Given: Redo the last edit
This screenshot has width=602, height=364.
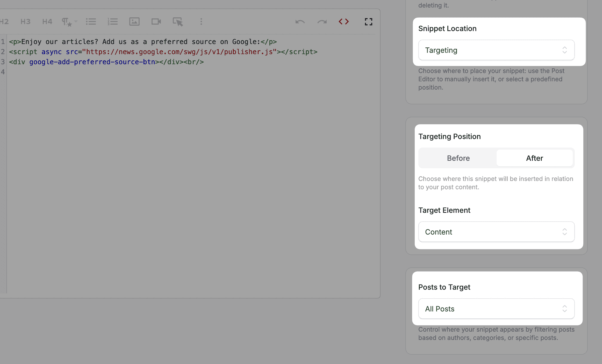Looking at the screenshot, I should point(322,22).
